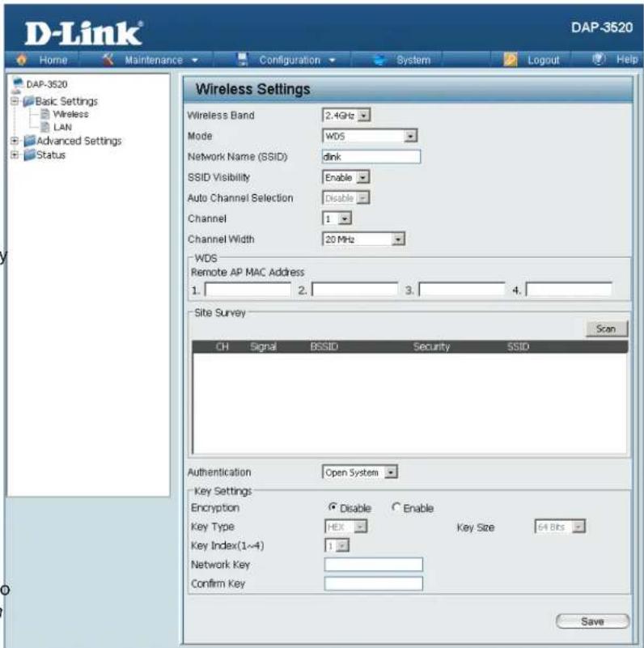Collapse the Basic Settings tree node

[x=15, y=101]
